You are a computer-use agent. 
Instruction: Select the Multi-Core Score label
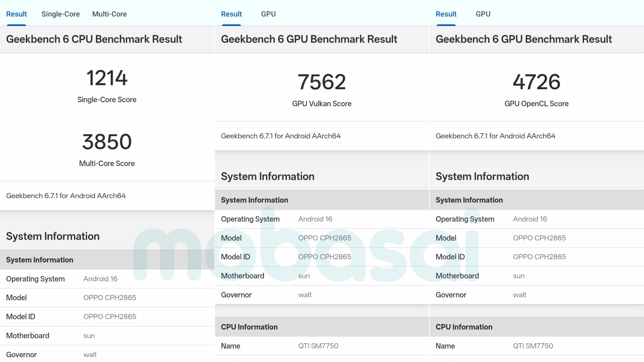pos(107,163)
